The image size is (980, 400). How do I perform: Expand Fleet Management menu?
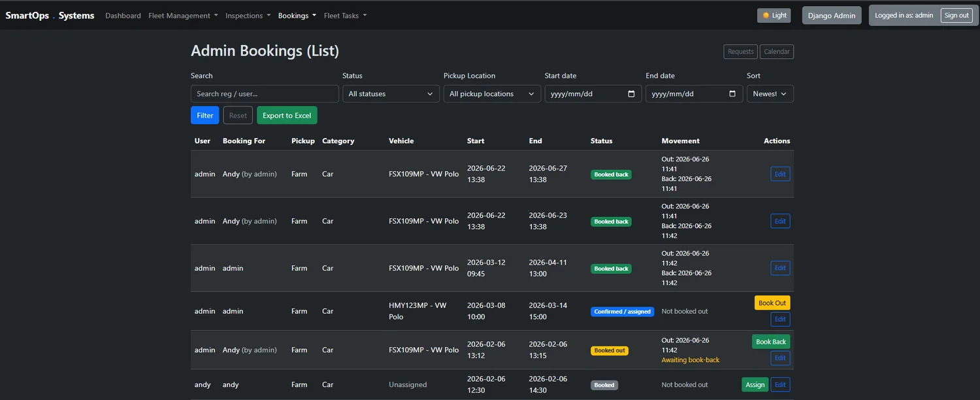pos(183,16)
